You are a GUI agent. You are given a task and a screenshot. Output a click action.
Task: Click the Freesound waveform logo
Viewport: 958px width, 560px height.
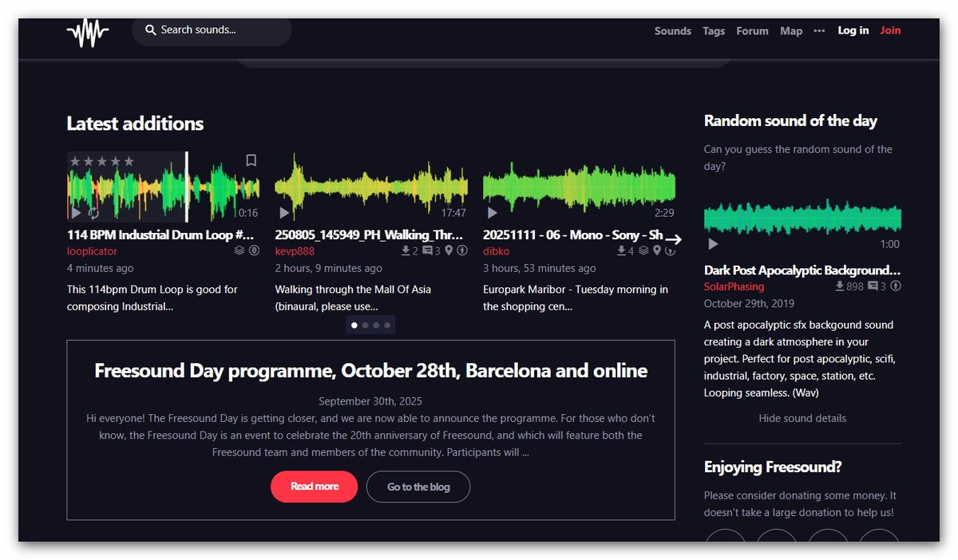click(88, 33)
